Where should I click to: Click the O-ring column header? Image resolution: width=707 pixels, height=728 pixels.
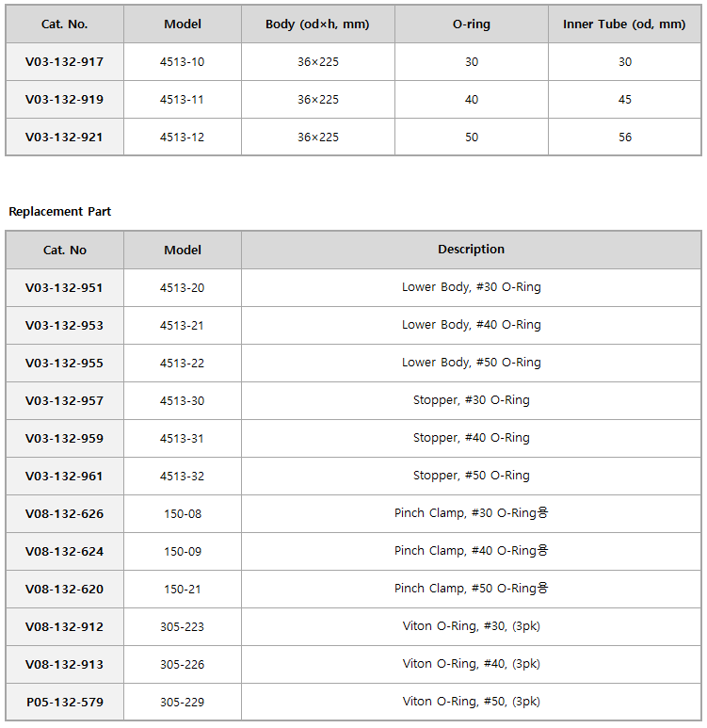[472, 24]
